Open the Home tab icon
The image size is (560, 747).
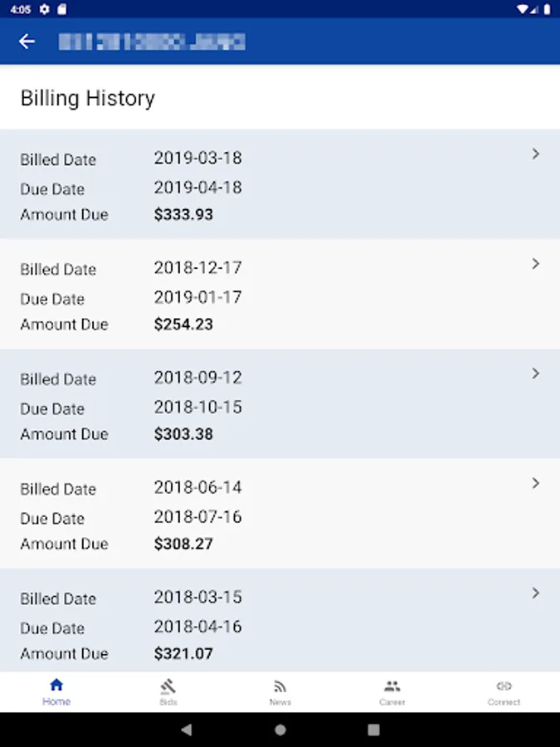56,686
